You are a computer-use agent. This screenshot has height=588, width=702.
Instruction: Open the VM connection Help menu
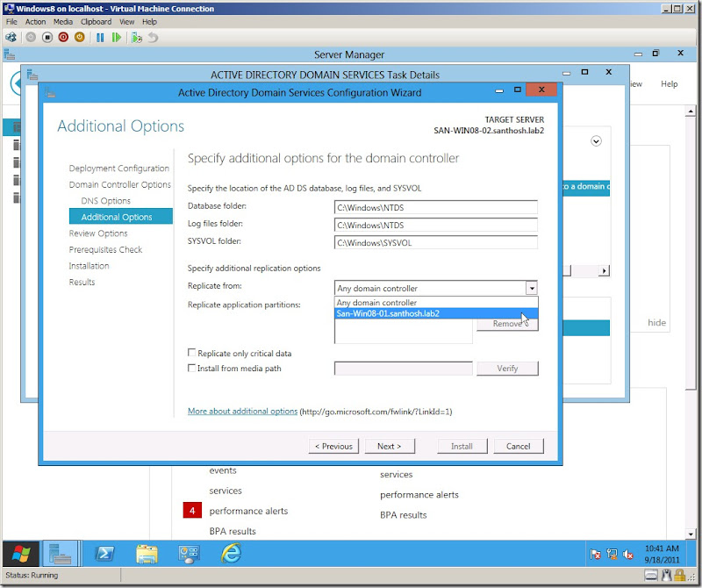coord(149,21)
